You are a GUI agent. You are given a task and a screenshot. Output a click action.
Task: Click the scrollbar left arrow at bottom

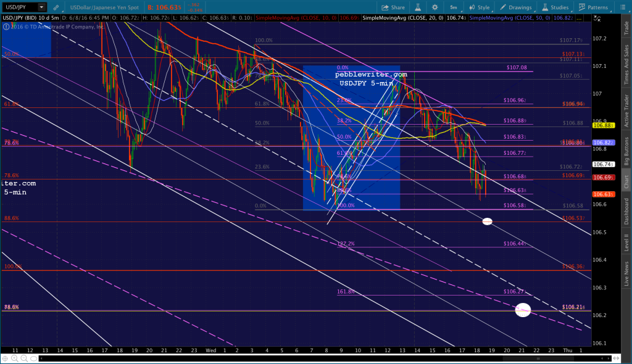pos(41,358)
